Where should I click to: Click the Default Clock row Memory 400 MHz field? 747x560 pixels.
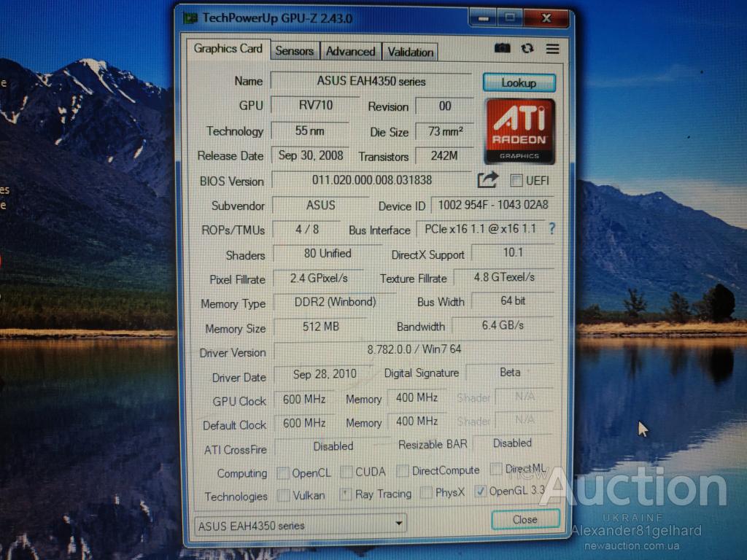417,421
